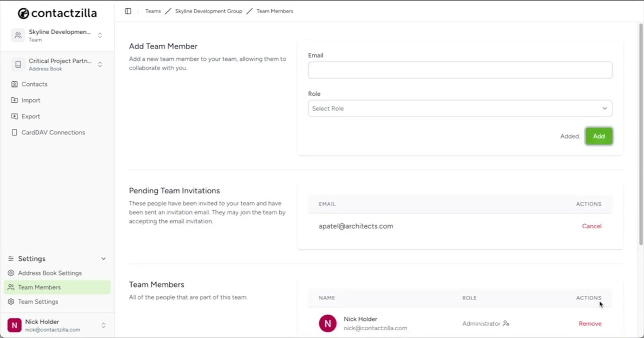Click the EMAIL column header

327,204
